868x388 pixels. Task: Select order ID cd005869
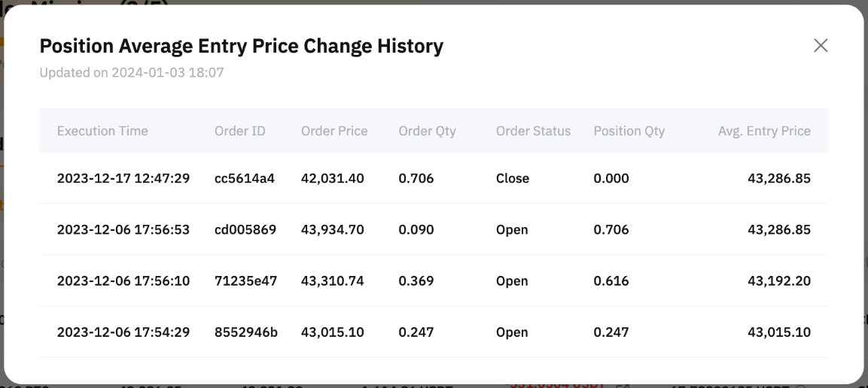click(245, 229)
